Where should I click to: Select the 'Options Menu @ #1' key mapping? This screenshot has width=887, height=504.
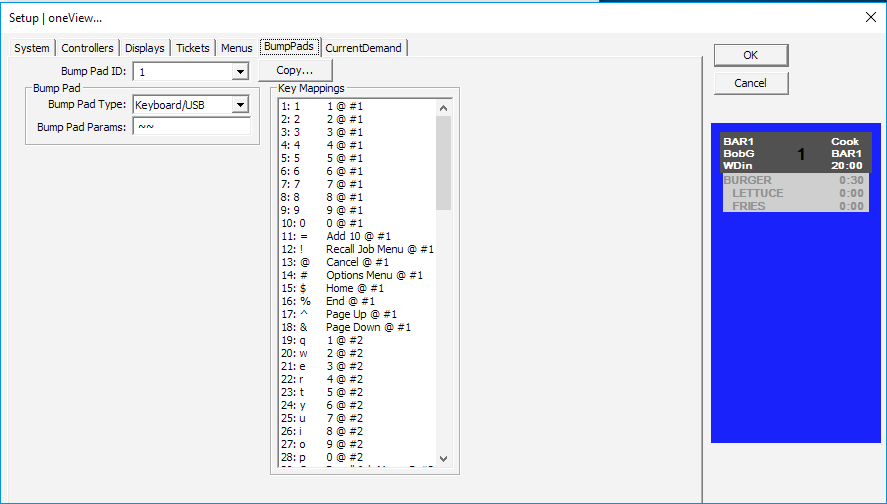click(358, 275)
